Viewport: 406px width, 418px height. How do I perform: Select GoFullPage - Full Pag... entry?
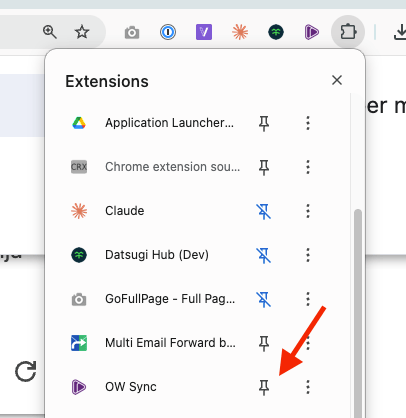(170, 299)
